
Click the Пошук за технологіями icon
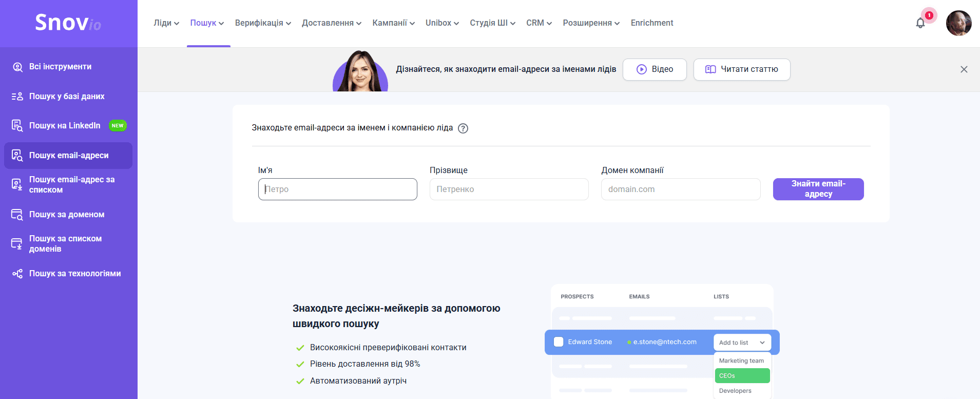(x=17, y=274)
